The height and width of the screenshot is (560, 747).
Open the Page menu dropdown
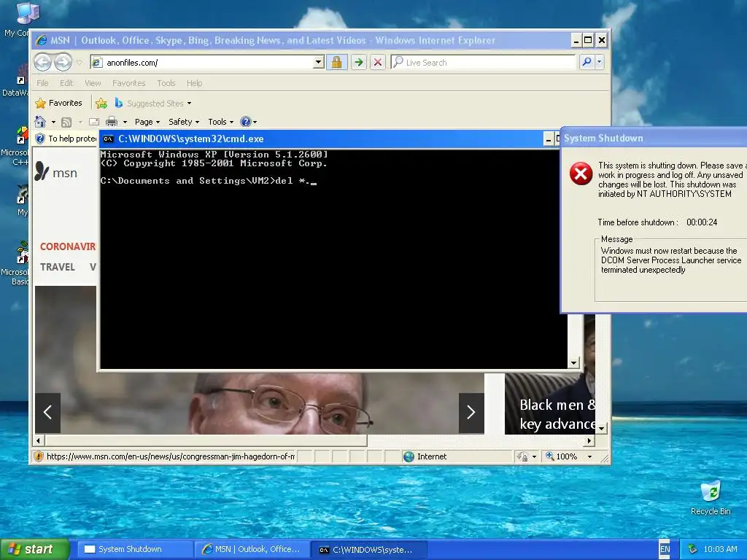click(147, 122)
